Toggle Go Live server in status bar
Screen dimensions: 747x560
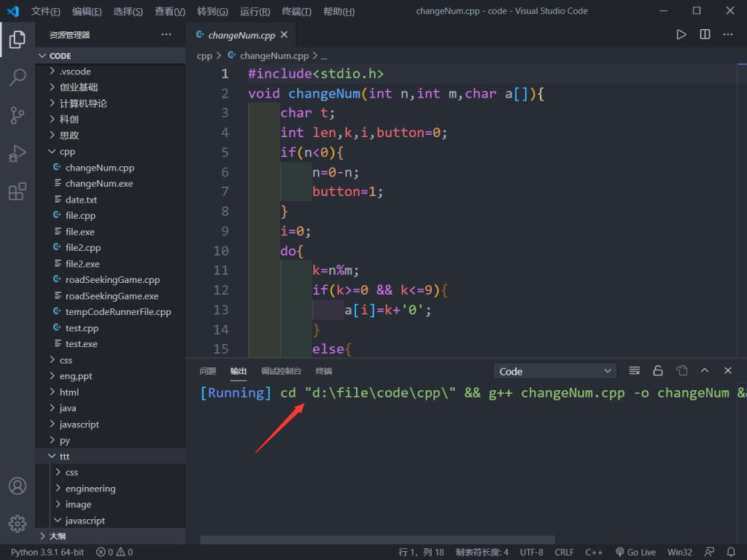pos(635,552)
